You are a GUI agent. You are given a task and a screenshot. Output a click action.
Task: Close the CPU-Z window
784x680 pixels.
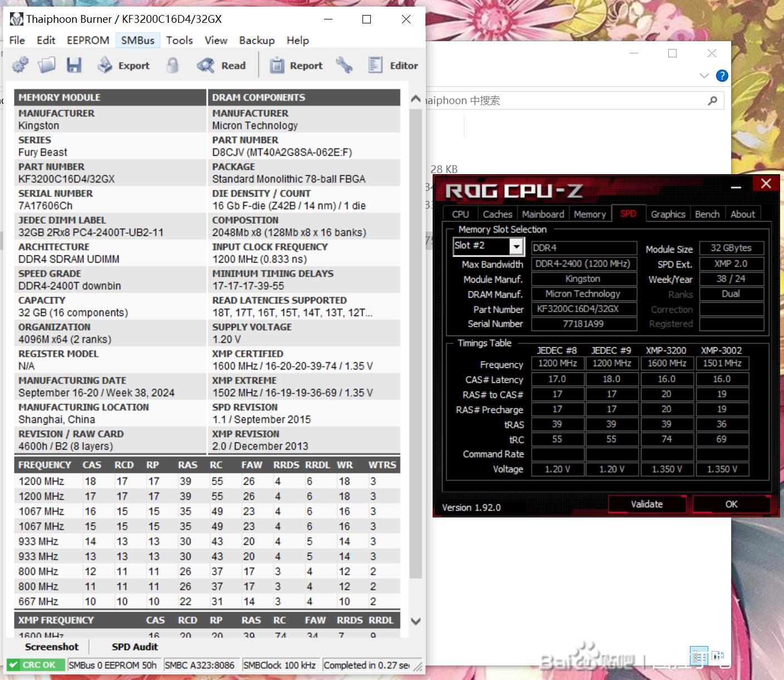[x=766, y=184]
